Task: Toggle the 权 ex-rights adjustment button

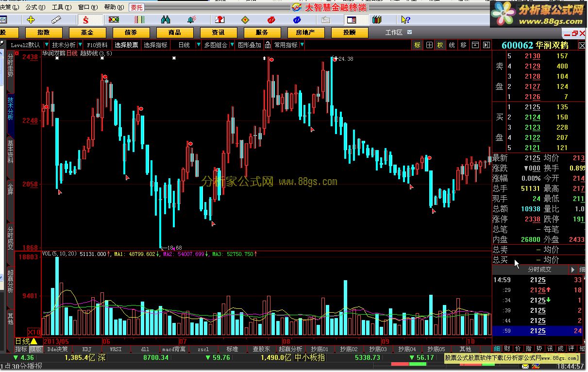Action: click(x=440, y=45)
